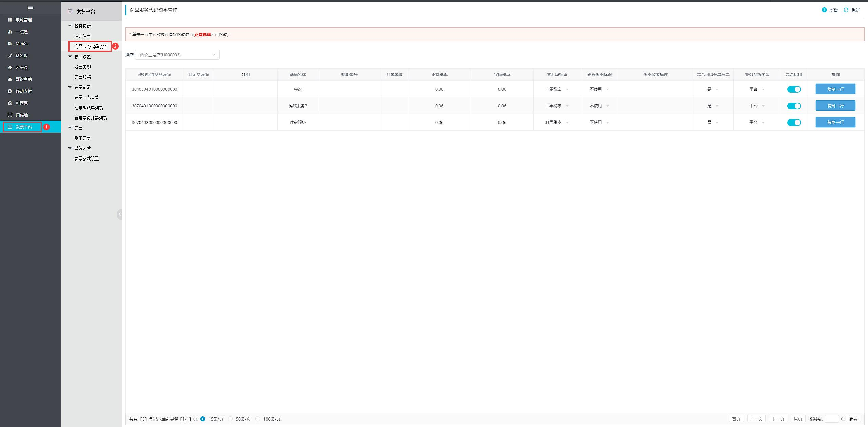Click the 住宿服务 product name cell
Image resolution: width=868 pixels, height=427 pixels.
(298, 123)
